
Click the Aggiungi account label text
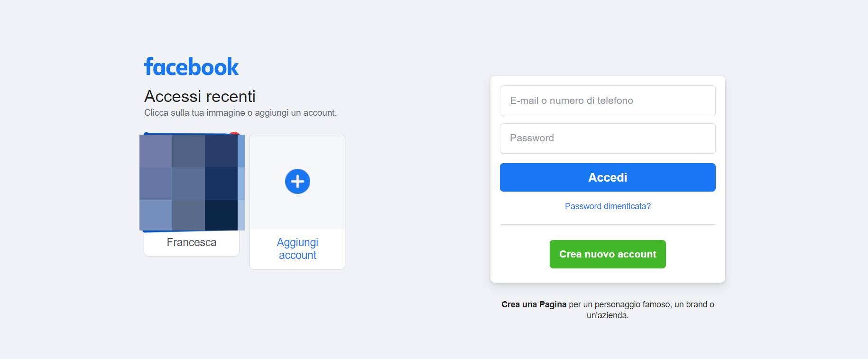[x=297, y=248]
